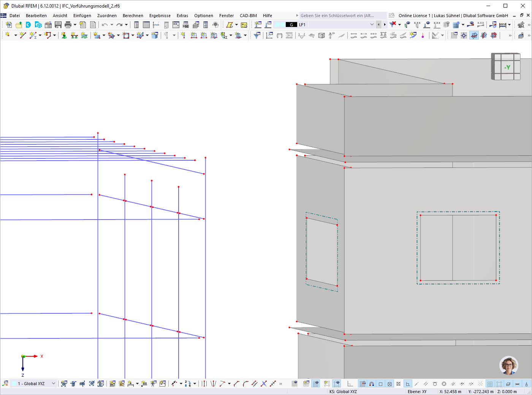
Task: Open the console window icon
Action: [176, 25]
